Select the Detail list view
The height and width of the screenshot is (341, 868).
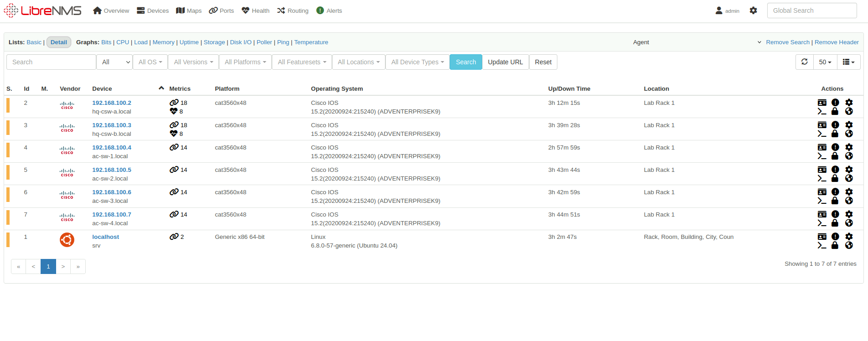(x=59, y=42)
